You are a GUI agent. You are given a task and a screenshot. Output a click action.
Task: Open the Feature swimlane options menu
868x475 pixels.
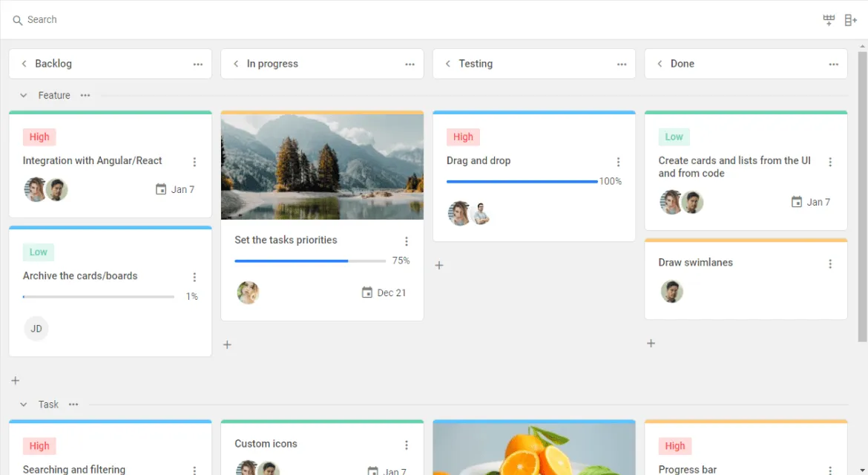pyautogui.click(x=85, y=95)
